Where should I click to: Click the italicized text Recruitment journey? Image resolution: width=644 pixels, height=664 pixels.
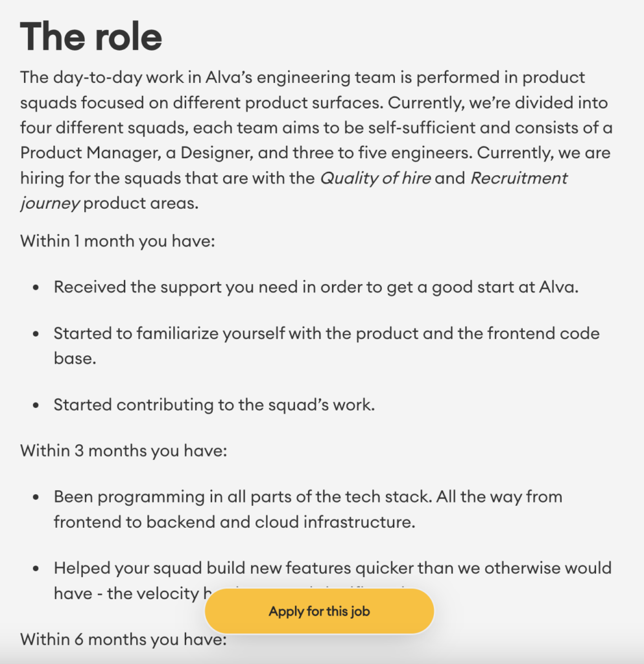[518, 178]
